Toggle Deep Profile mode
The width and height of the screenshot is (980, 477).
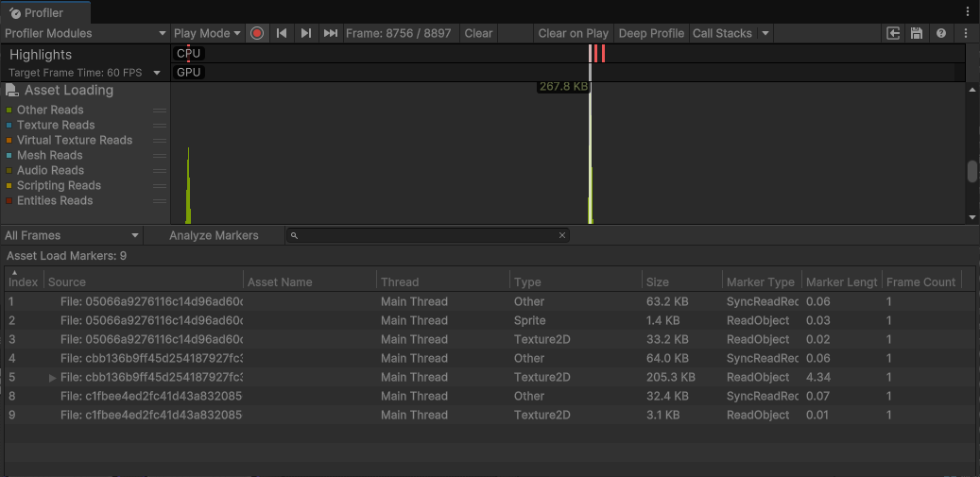click(651, 33)
